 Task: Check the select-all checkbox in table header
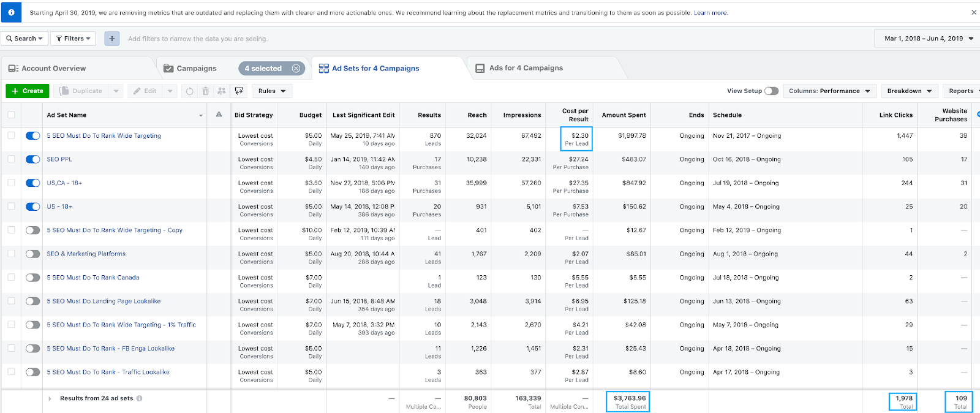(11, 115)
